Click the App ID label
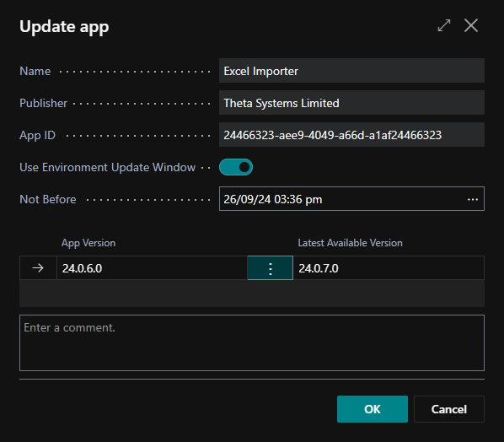This screenshot has height=442, width=504. click(x=37, y=135)
